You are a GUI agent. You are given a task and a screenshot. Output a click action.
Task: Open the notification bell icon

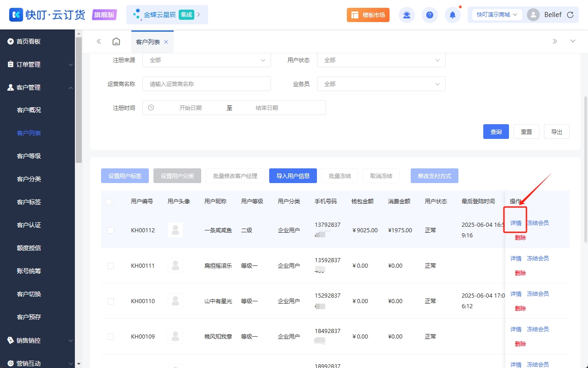(452, 15)
